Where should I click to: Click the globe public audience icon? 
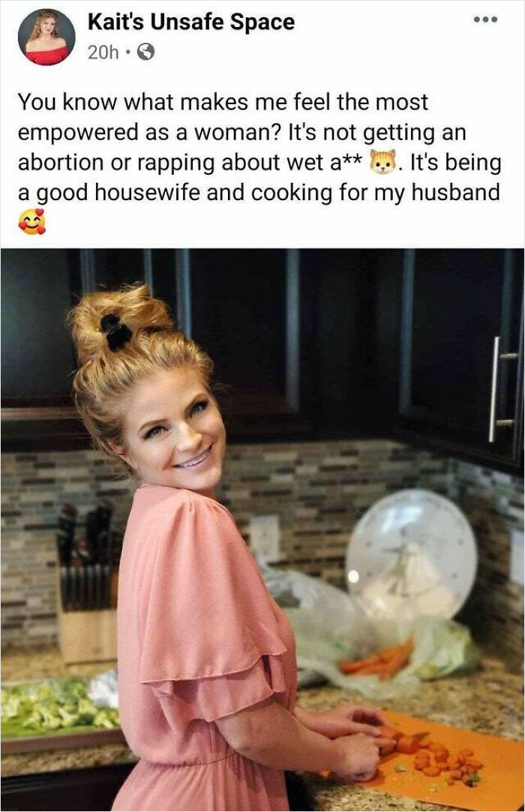146,52
